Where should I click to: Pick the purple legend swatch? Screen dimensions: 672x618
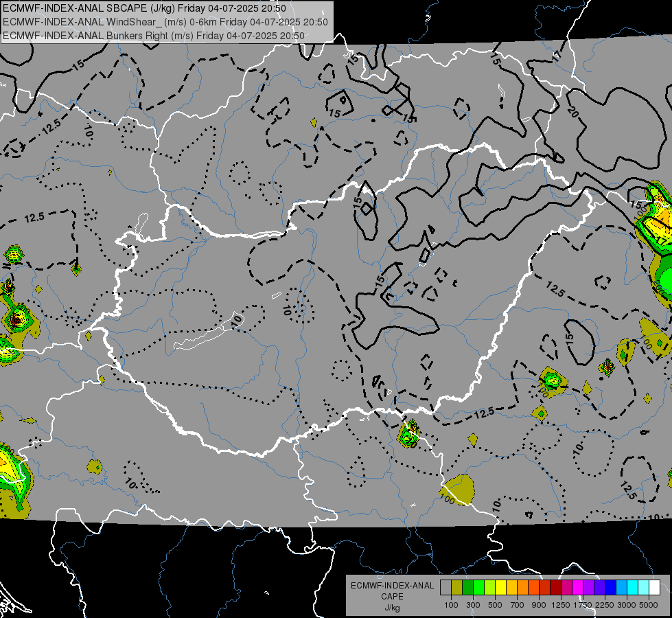click(588, 587)
